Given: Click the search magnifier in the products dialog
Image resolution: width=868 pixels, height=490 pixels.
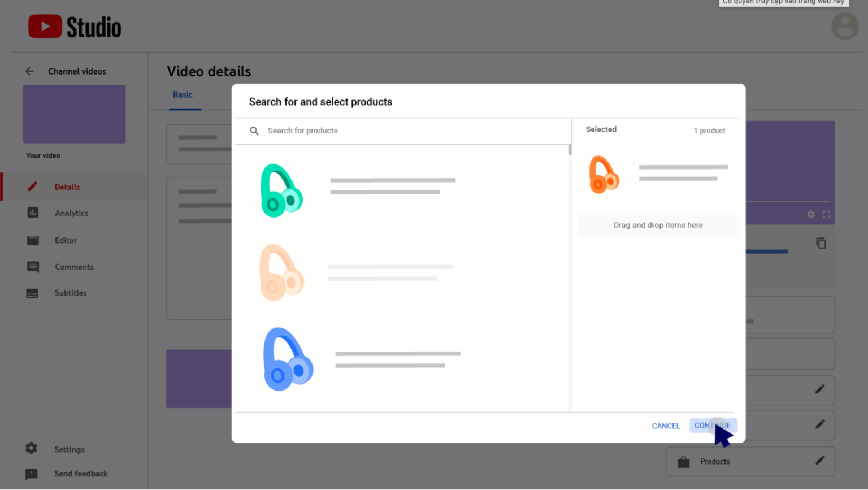Looking at the screenshot, I should coord(254,131).
